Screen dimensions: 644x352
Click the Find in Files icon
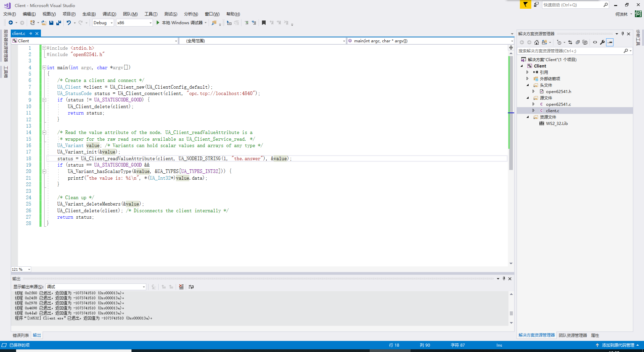point(214,23)
